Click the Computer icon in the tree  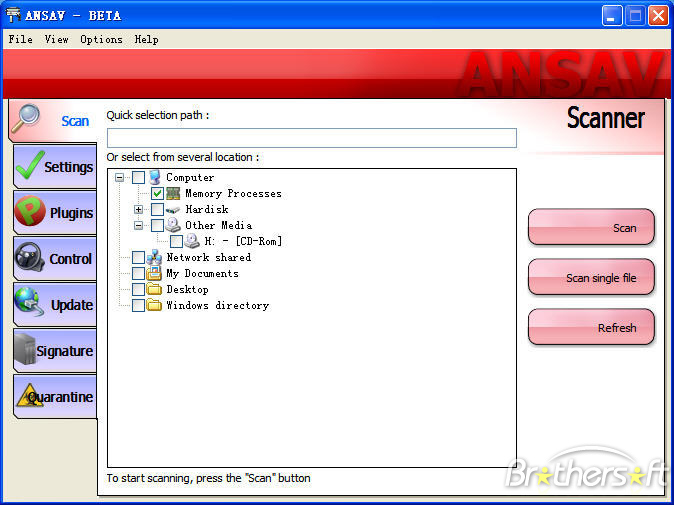click(x=155, y=177)
